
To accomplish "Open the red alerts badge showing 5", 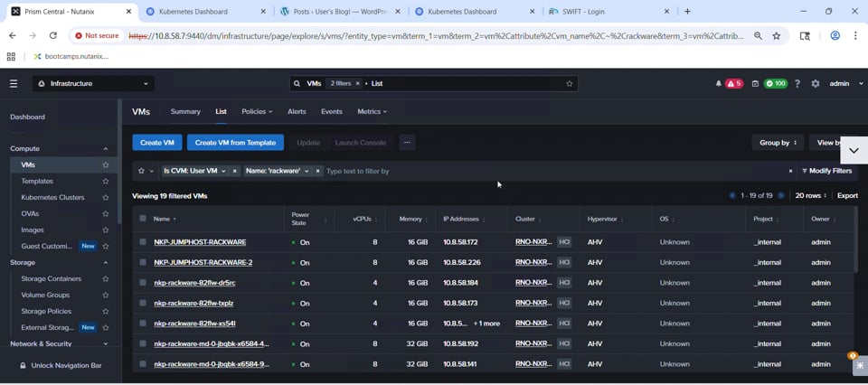I will (x=734, y=83).
